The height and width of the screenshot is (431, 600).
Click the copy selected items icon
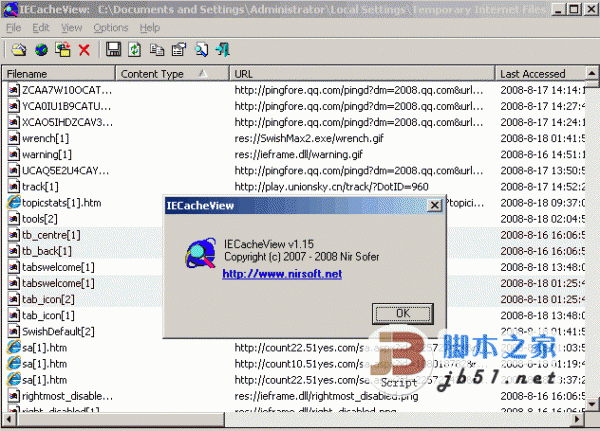pos(157,50)
